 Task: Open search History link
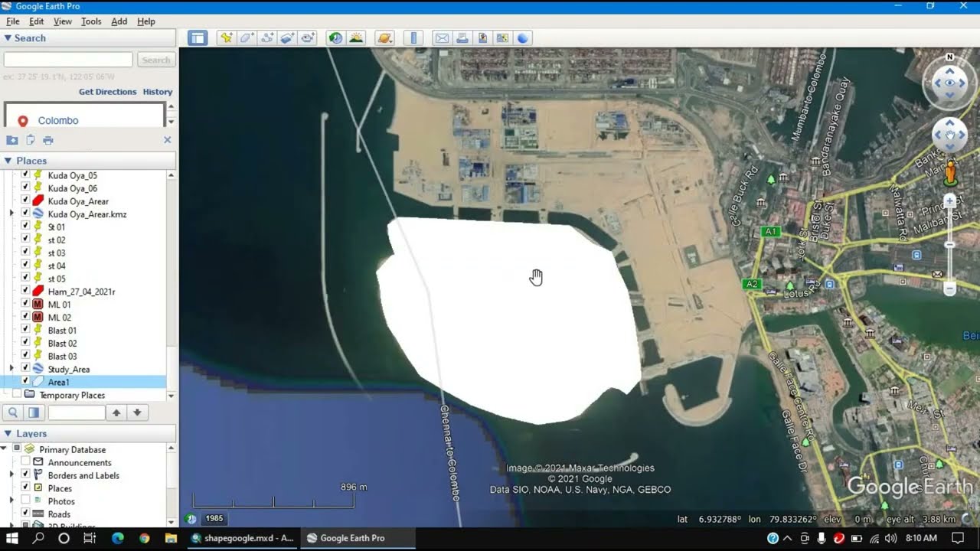(x=158, y=92)
